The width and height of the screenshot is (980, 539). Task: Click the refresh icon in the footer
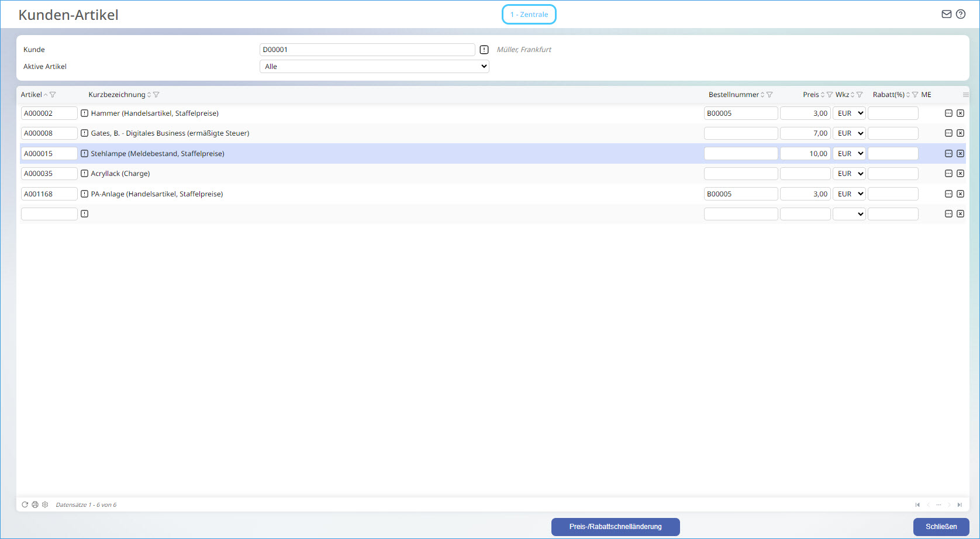point(25,505)
